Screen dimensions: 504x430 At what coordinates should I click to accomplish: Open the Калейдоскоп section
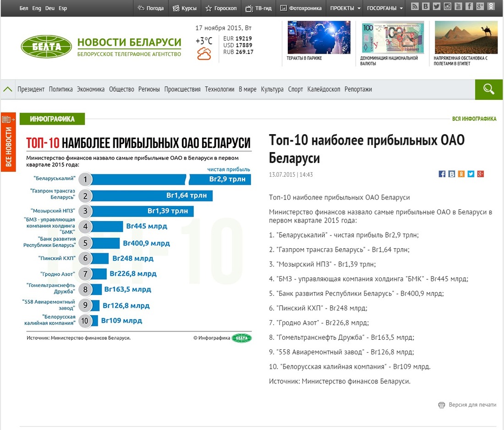pyautogui.click(x=323, y=89)
